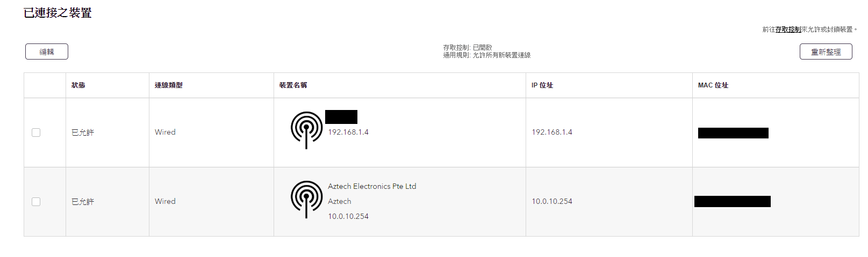Click the 10.0.10.254 IP address cell
Viewport: 868px width, 257px height.
[x=552, y=201]
